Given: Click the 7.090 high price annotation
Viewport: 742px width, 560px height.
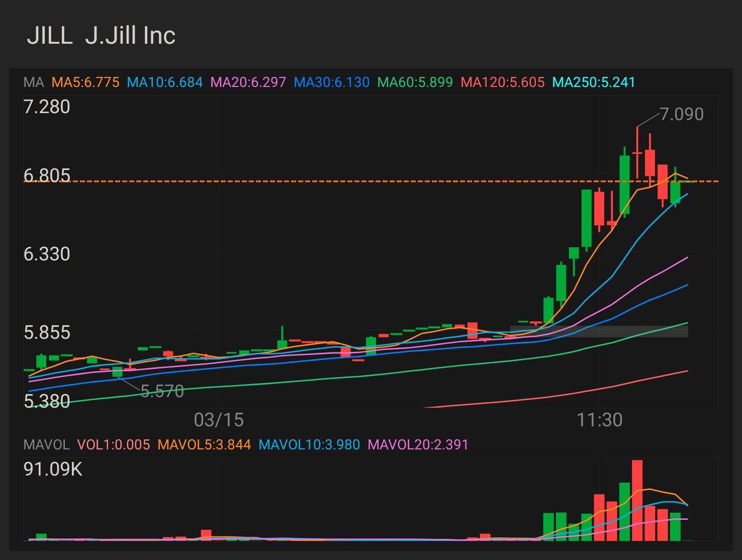Looking at the screenshot, I should tap(682, 115).
